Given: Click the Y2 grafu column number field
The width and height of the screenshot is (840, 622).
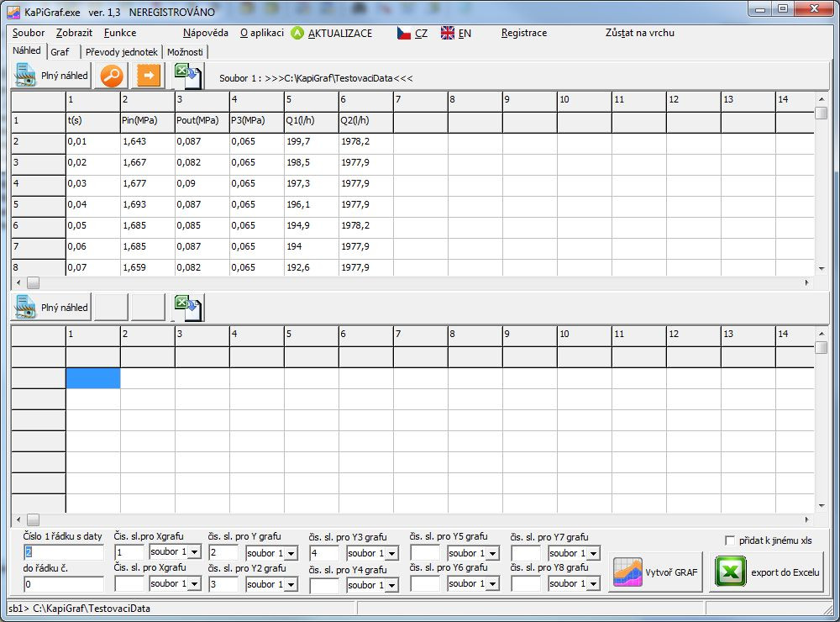Looking at the screenshot, I should point(223,584).
